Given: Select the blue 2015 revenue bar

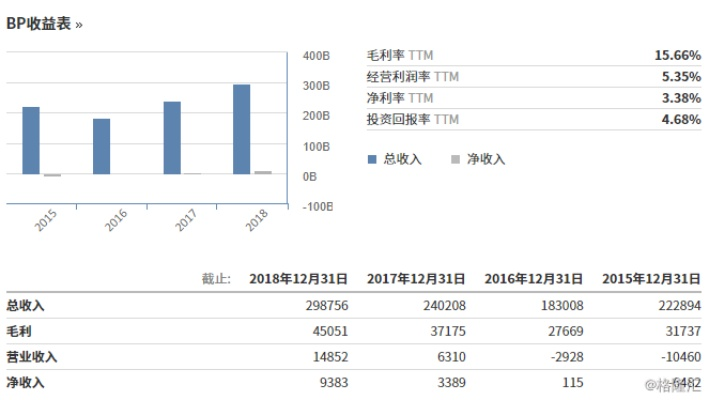Looking at the screenshot, I should [31, 140].
